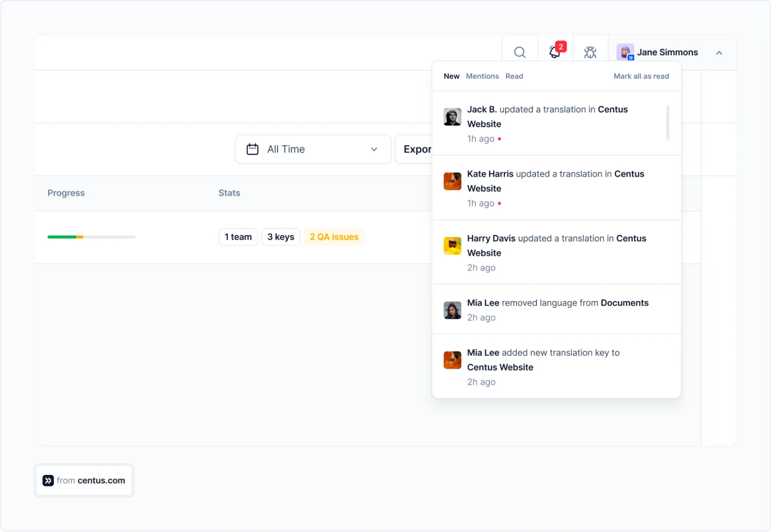
Task: Click Kate Harris's avatar thumbnail
Action: [452, 181]
